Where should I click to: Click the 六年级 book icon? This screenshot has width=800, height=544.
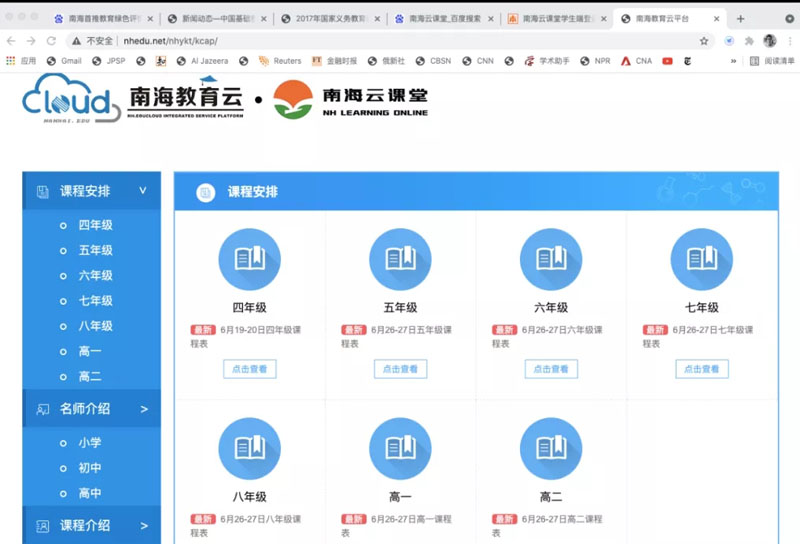(x=551, y=259)
